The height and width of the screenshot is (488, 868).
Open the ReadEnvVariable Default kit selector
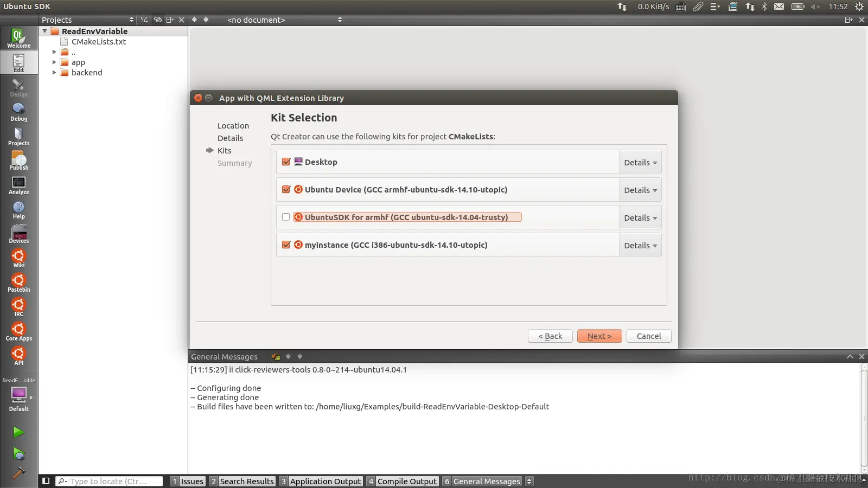(x=18, y=395)
